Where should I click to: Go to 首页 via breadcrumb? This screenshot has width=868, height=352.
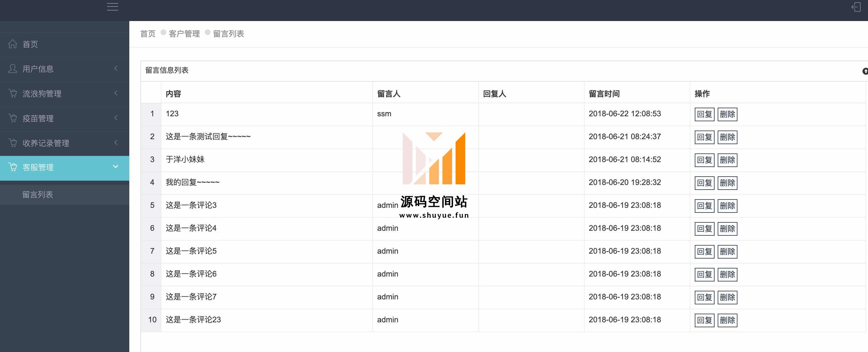tap(148, 34)
